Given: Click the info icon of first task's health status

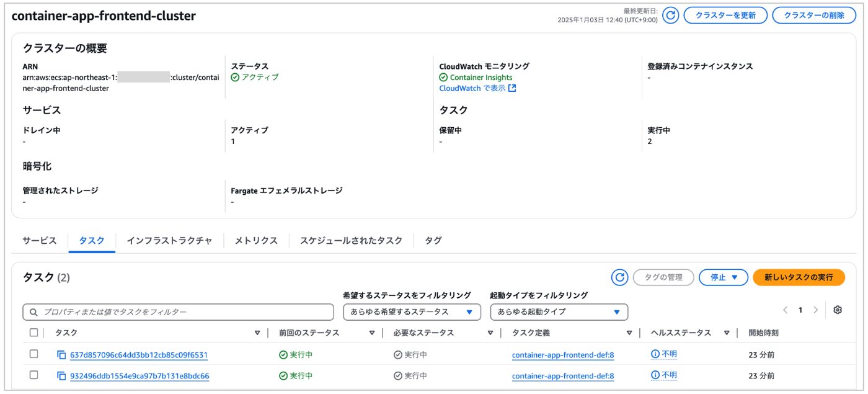Looking at the screenshot, I should pos(655,354).
